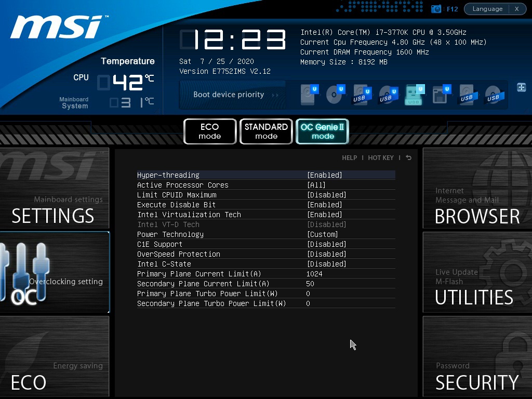This screenshot has height=399, width=532.
Task: Open ECO energy saving tile
Action: tap(54, 356)
